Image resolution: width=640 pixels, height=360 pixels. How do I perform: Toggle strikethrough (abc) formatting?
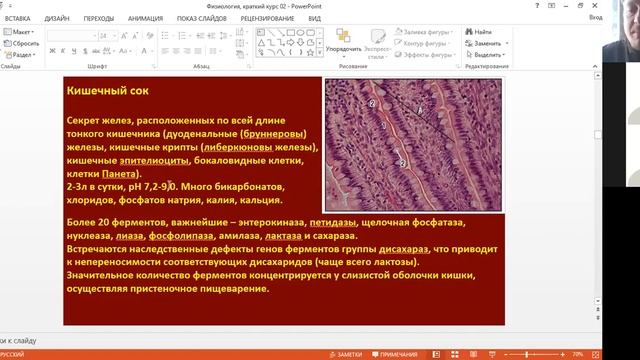pos(96,51)
